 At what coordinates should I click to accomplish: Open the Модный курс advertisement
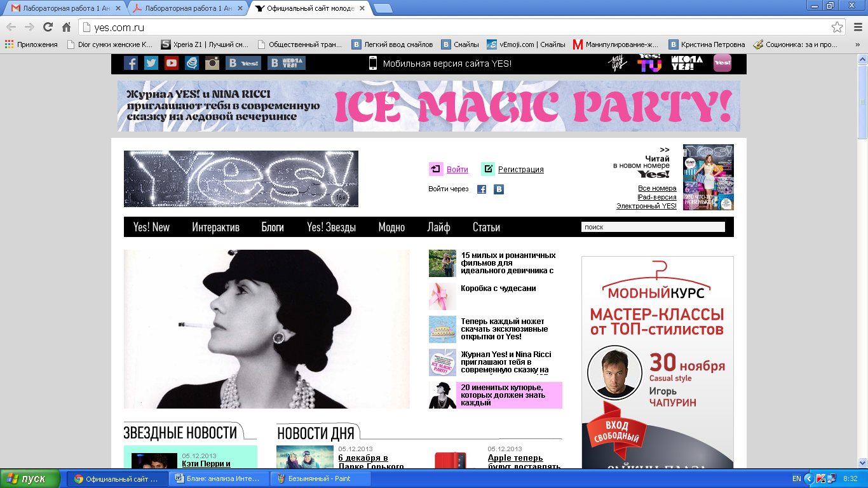point(658,362)
